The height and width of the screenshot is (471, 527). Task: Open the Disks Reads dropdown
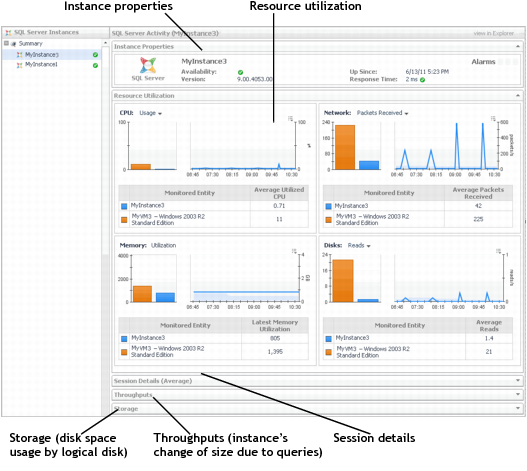359,246
